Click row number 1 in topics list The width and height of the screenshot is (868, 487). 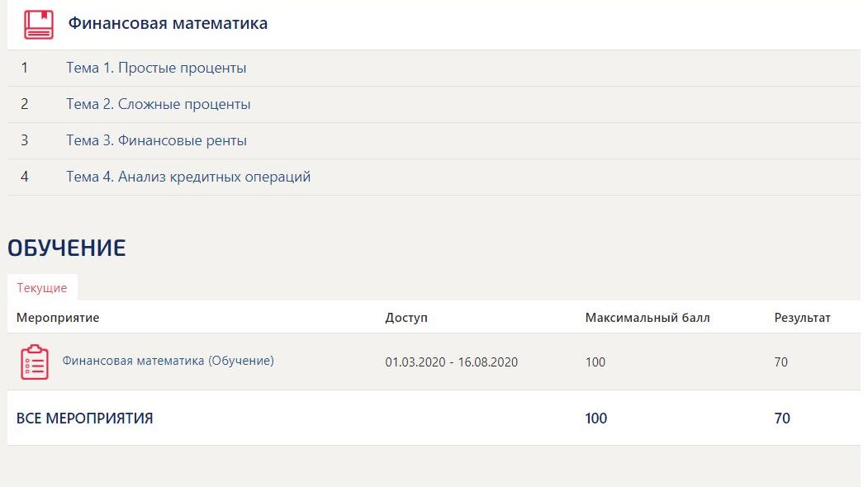coord(25,68)
